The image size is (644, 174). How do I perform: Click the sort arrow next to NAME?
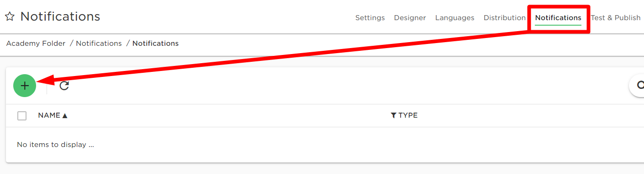point(65,116)
